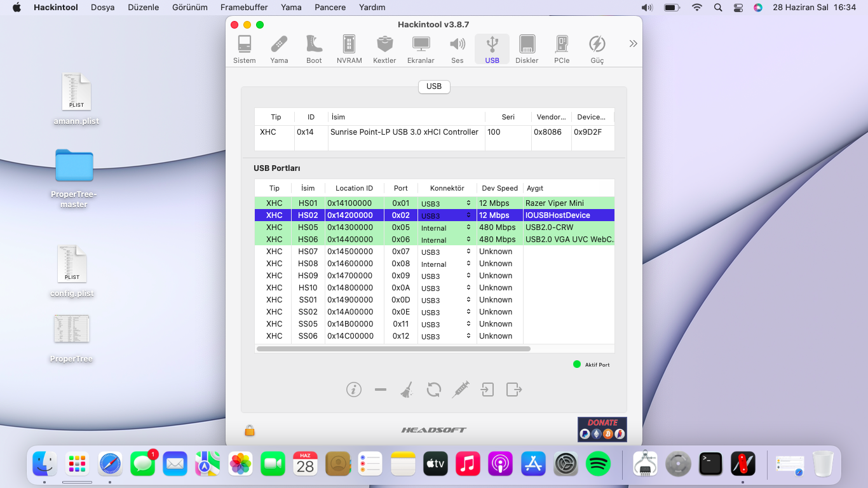Image resolution: width=868 pixels, height=488 pixels.
Task: Click the horizontal scrollbar under port list
Action: coord(393,349)
